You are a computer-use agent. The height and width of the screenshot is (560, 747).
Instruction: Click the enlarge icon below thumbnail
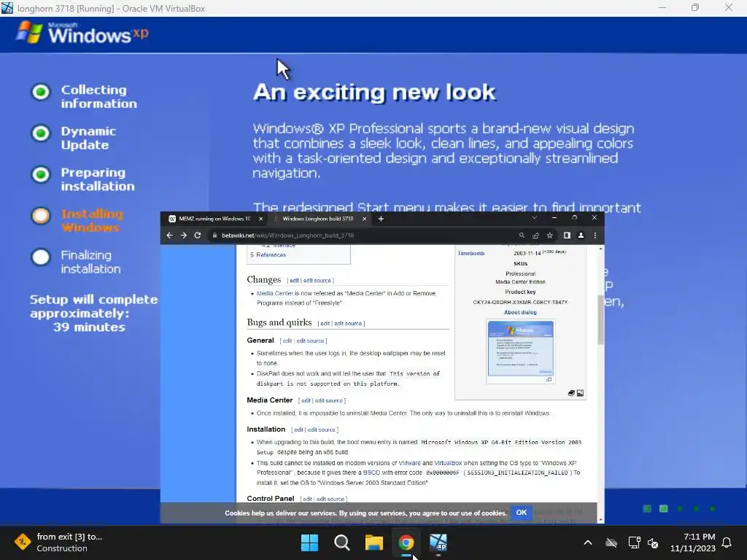coord(549,379)
